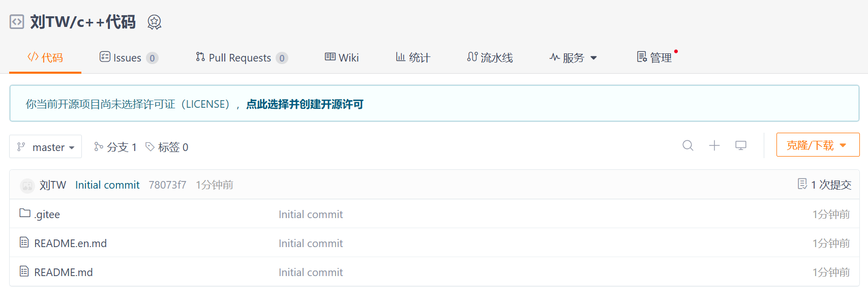Open the 流水线 tab
The height and width of the screenshot is (302, 868).
click(x=490, y=57)
